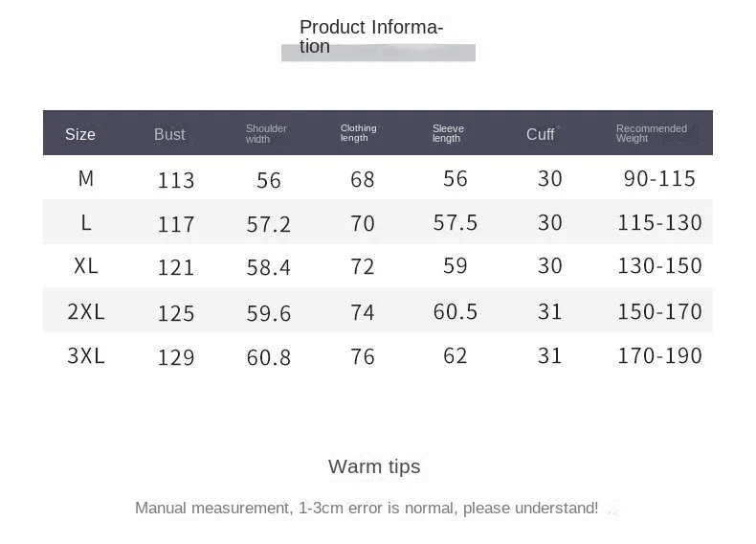Click the bust value 129
This screenshot has width=756, height=544.
(x=176, y=357)
